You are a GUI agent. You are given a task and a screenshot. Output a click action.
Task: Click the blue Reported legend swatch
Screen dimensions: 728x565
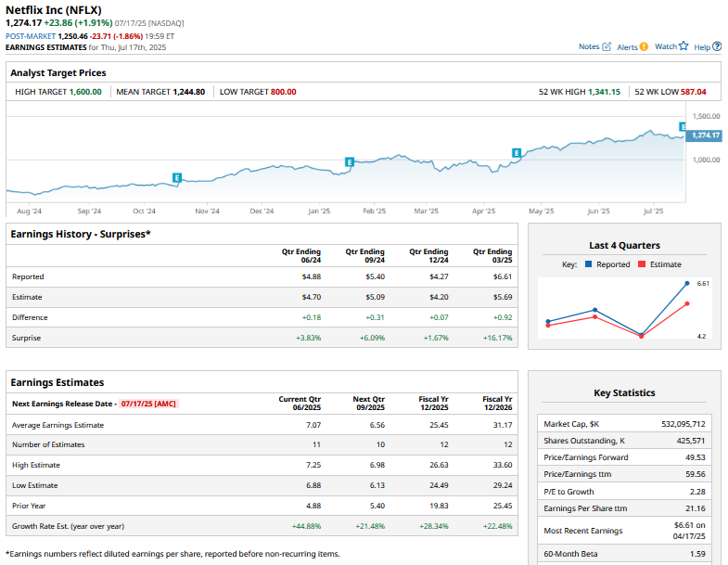[589, 263]
